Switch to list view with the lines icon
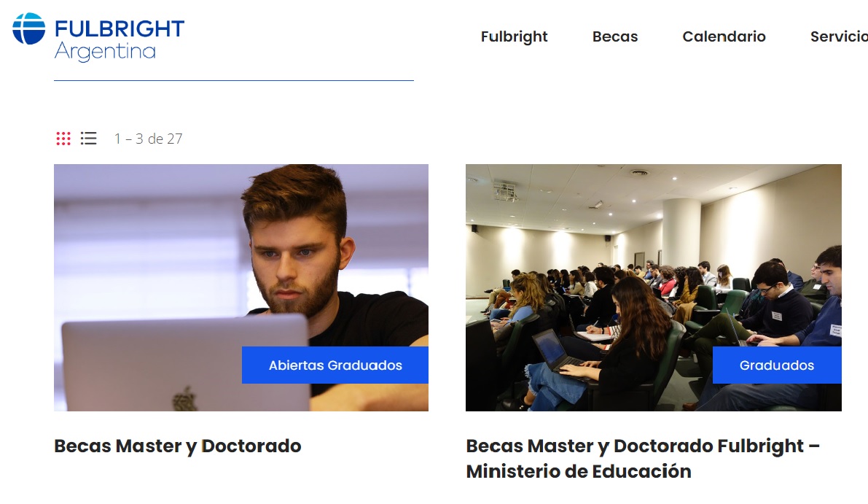The image size is (868, 504). (x=89, y=139)
